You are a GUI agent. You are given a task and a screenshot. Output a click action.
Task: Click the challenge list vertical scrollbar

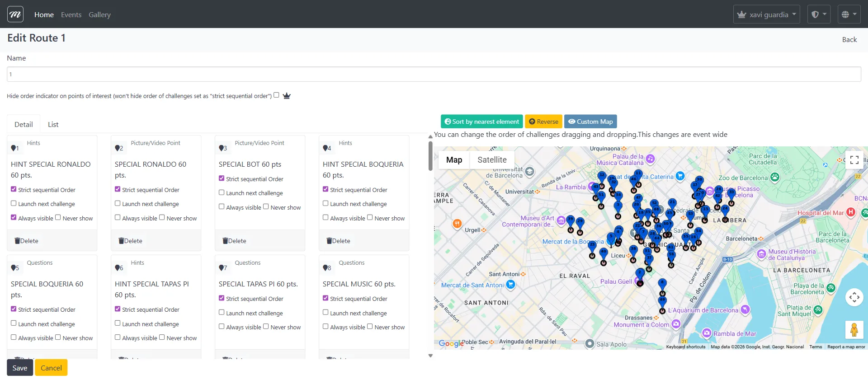(430, 156)
